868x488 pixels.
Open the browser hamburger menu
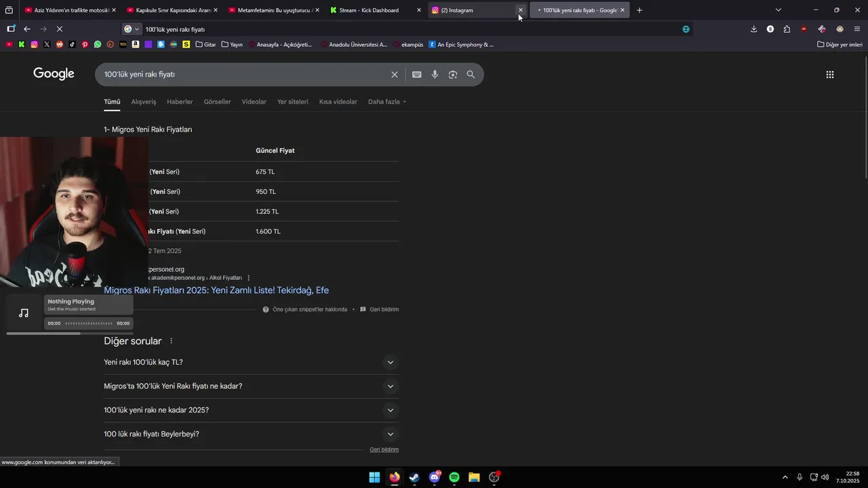tap(857, 29)
